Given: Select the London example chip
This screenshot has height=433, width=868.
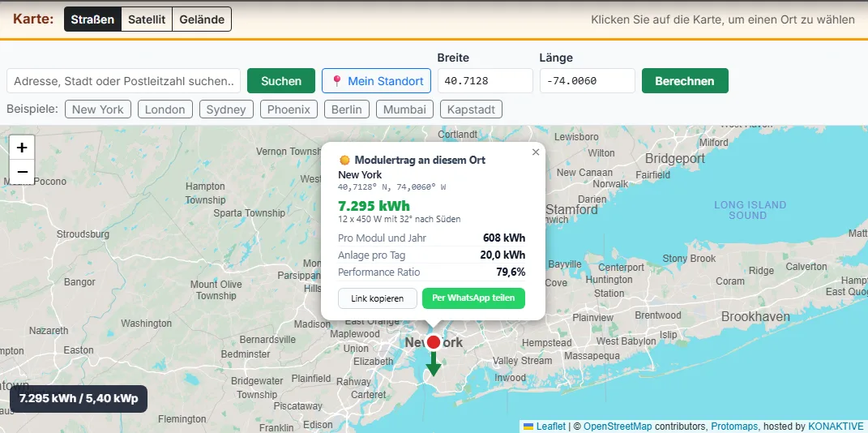Looking at the screenshot, I should tap(165, 109).
